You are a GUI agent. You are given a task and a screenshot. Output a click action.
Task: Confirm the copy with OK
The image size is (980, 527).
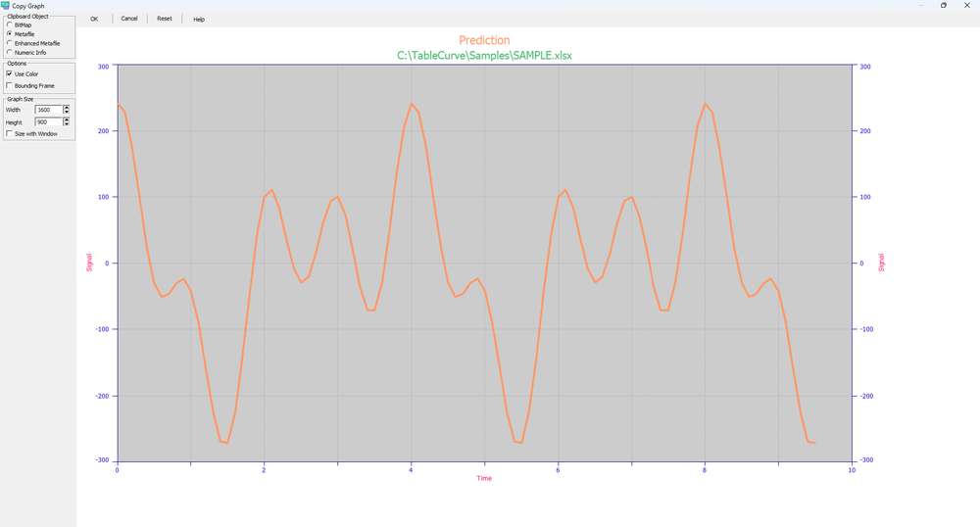94,19
